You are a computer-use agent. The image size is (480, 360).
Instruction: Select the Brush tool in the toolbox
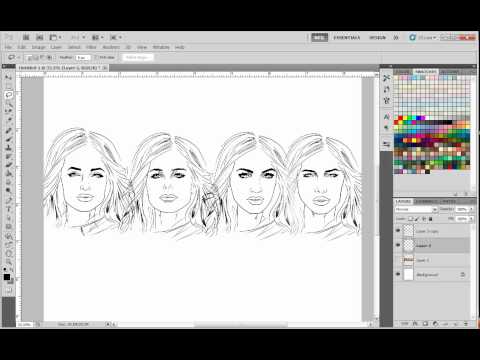[x=9, y=140]
